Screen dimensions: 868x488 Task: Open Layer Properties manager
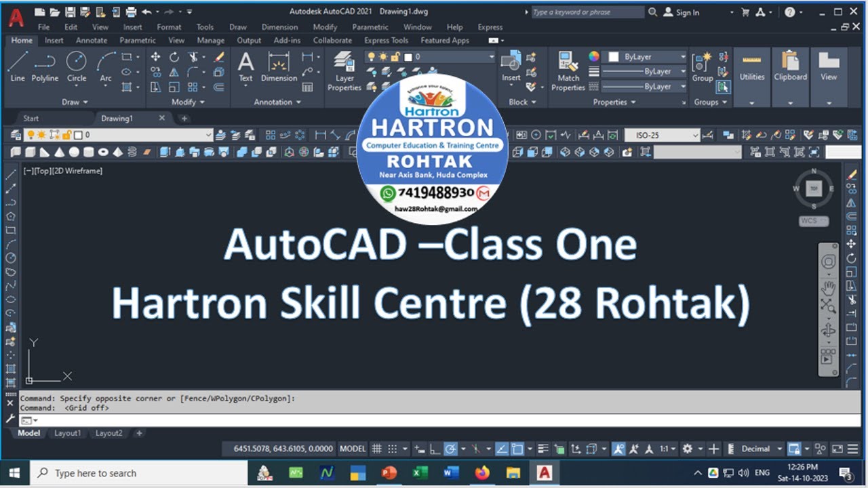344,72
